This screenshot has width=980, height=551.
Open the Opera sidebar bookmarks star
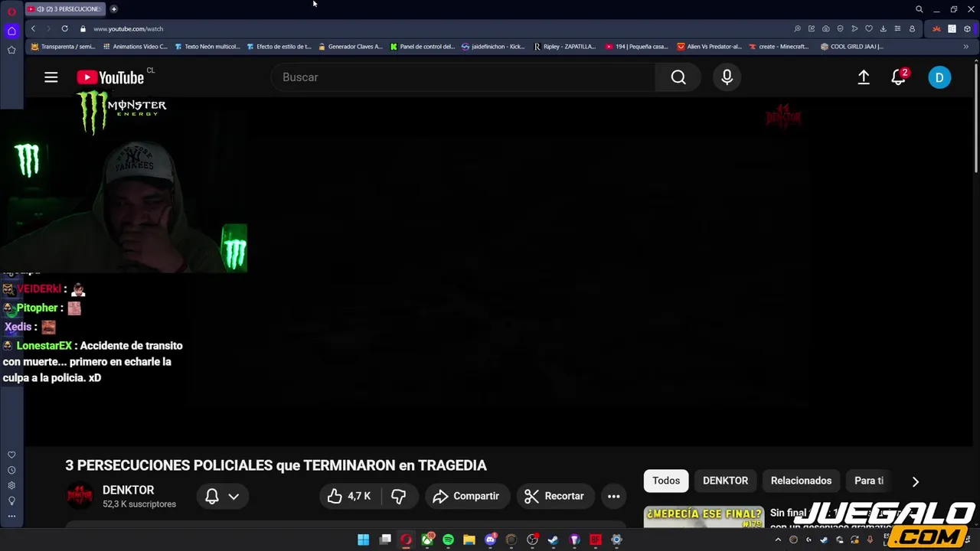pos(11,51)
